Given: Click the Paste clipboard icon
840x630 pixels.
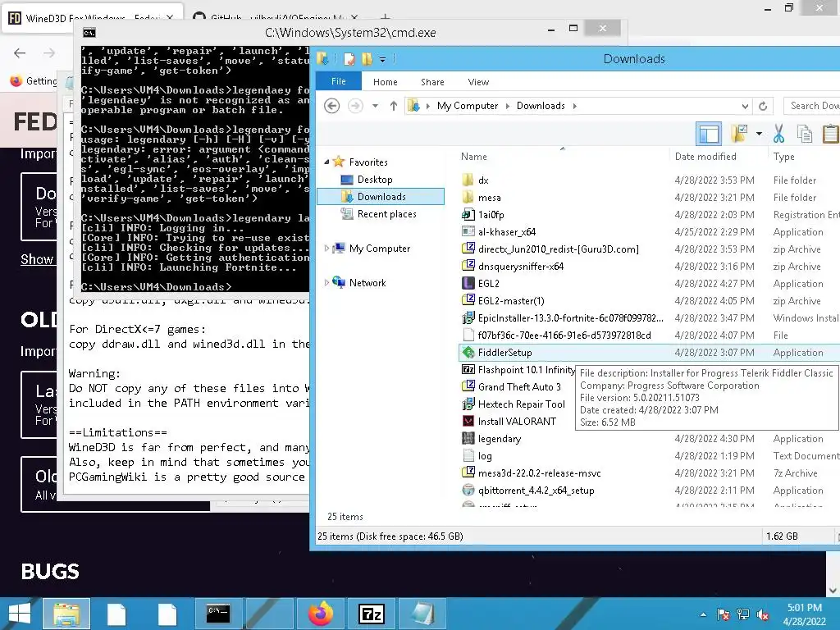Looking at the screenshot, I should pos(830,134).
